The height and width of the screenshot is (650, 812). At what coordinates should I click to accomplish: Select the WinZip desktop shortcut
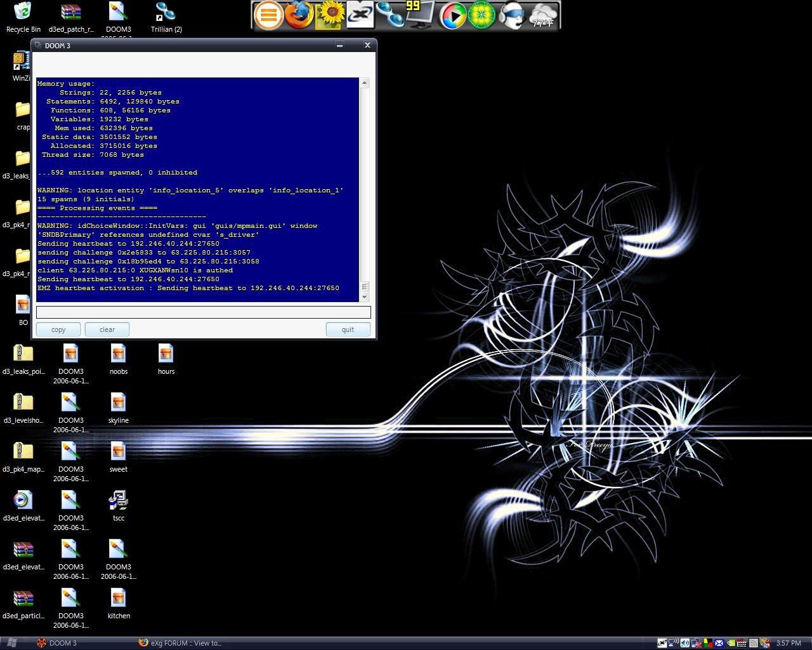[21, 67]
